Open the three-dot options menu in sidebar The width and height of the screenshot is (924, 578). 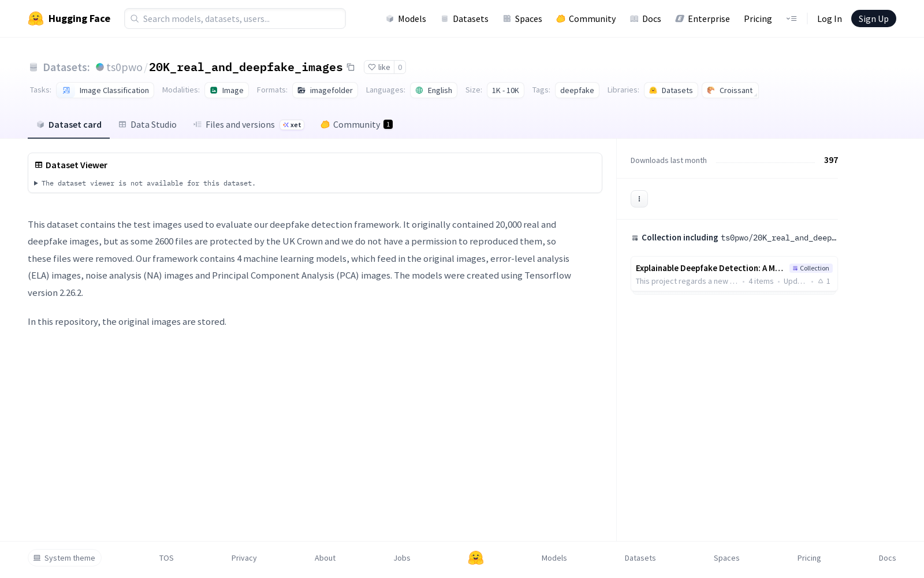(x=639, y=199)
